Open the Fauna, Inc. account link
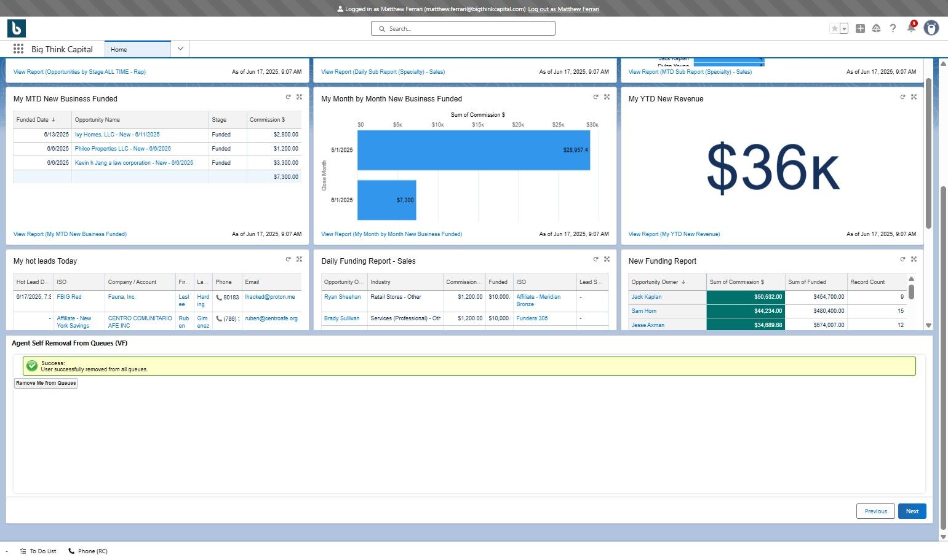The image size is (948, 560). 122,297
